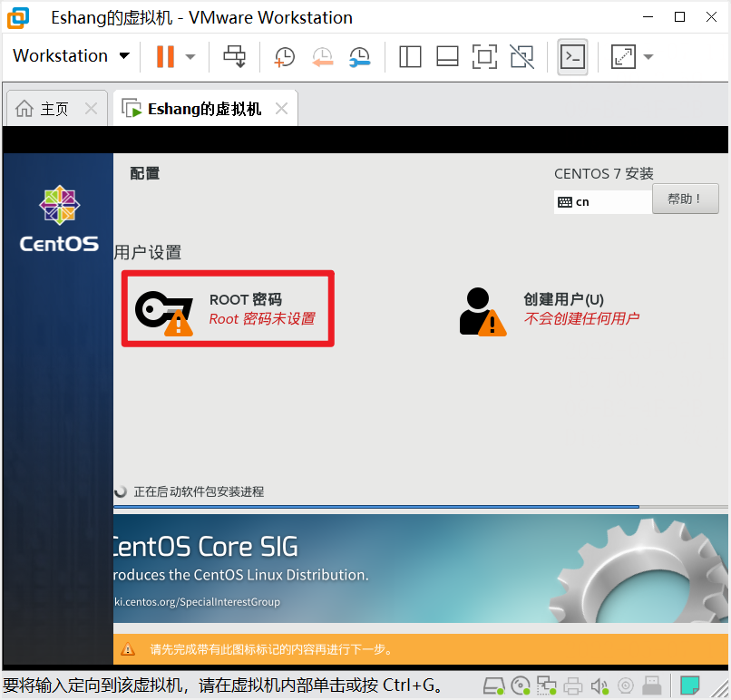This screenshot has height=700, width=731.
Task: Click the sound card status icon
Action: [599, 685]
